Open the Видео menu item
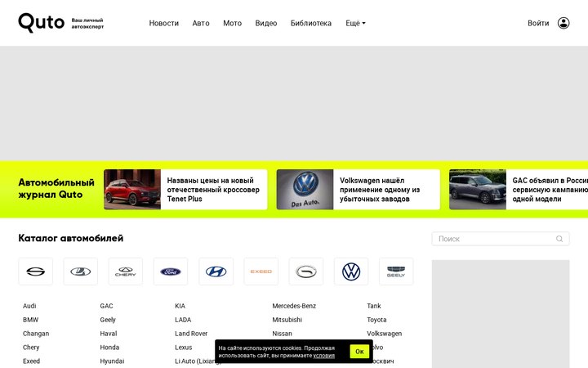This screenshot has height=368, width=588. [266, 23]
